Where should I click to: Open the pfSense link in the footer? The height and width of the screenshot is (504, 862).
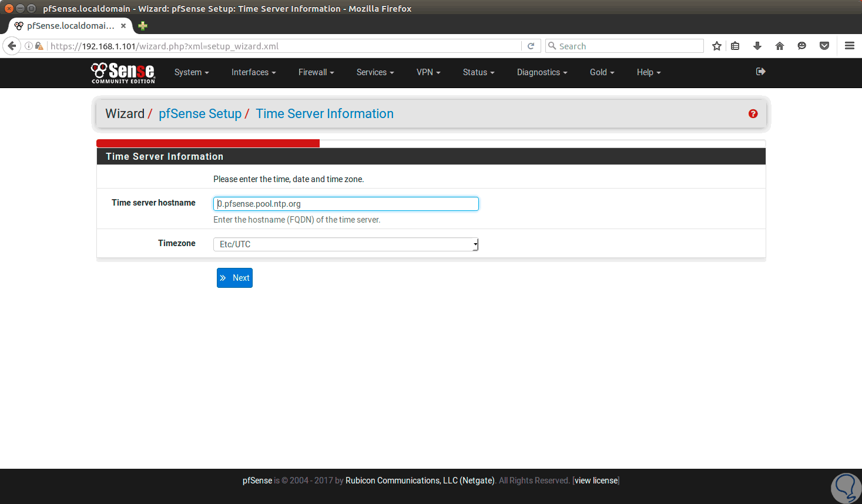click(x=257, y=481)
